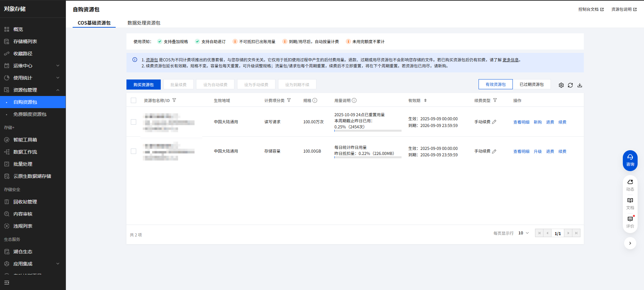Click the sort icon beside 有效期
Viewport: 644px width, 290px height.
click(425, 100)
